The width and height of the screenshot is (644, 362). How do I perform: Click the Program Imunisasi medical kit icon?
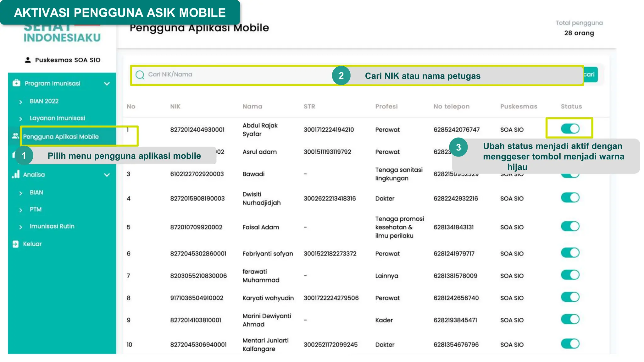coord(16,83)
